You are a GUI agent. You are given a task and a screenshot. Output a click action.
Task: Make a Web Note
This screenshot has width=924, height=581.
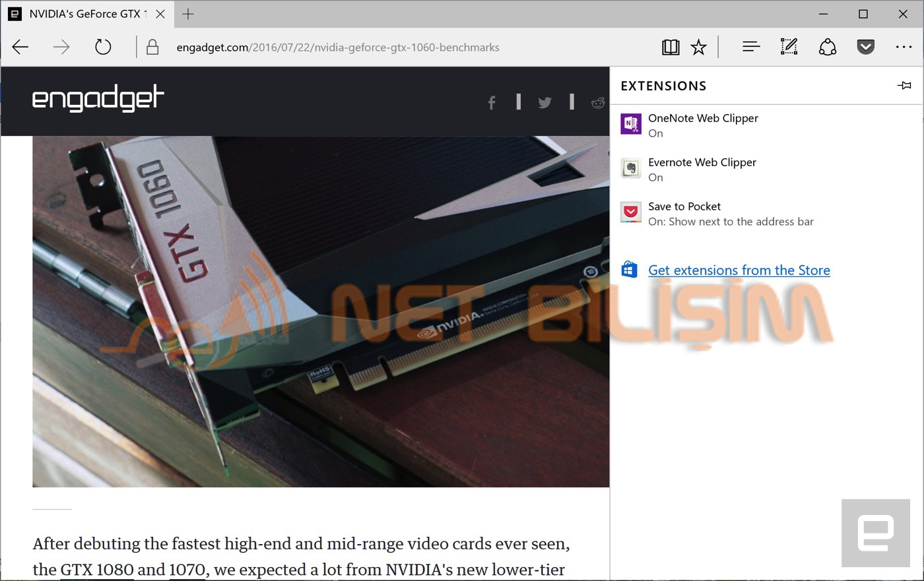point(789,47)
